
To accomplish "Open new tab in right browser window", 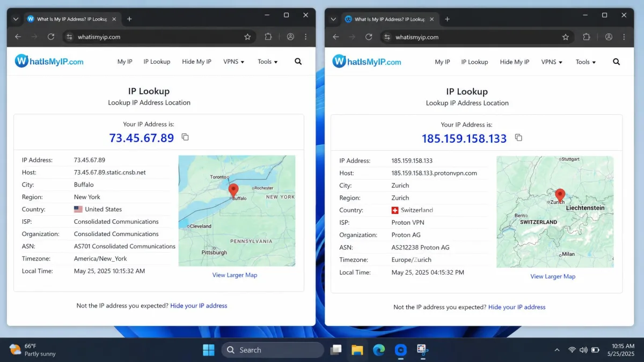I will point(447,19).
